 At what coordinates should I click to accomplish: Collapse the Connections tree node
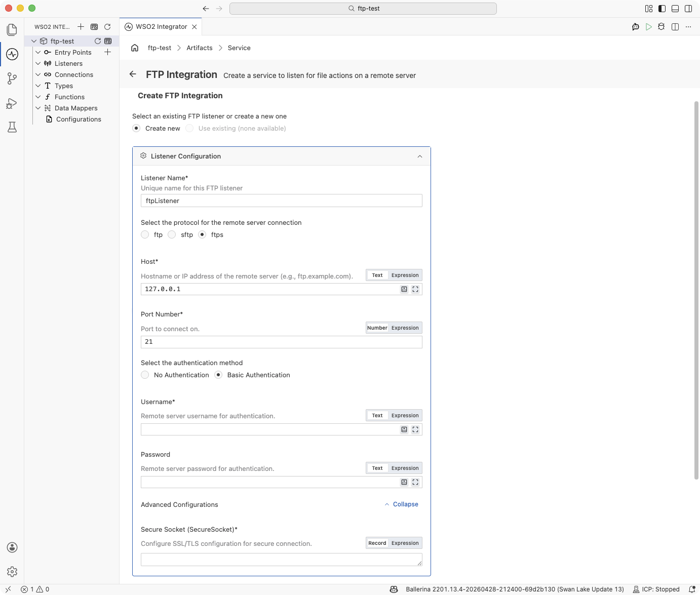[x=38, y=74]
